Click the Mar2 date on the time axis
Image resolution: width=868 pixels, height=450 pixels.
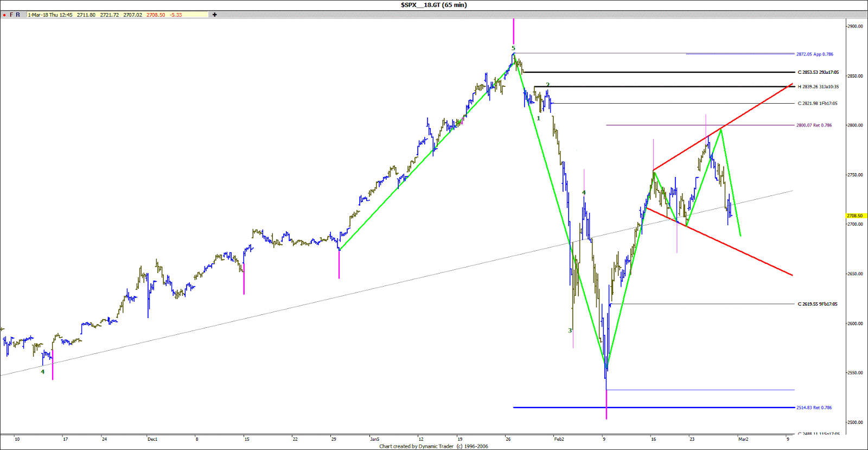(x=743, y=439)
